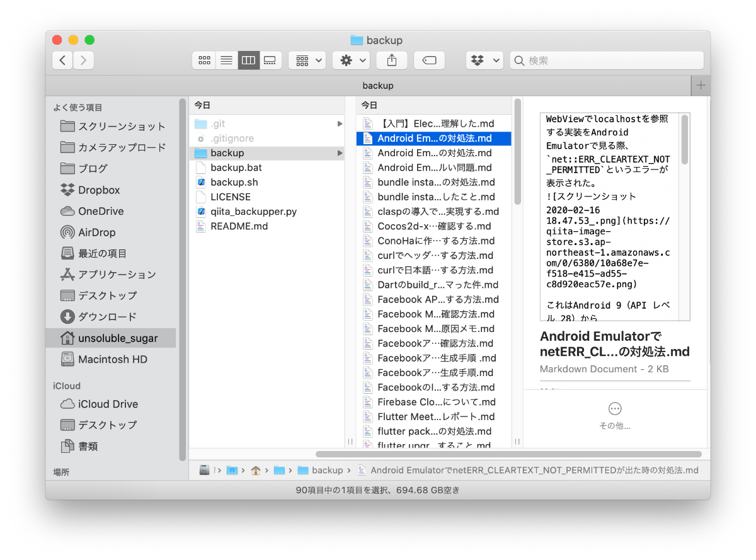The width and height of the screenshot is (756, 560).
Task: Open ブログ folder in sidebar
Action: [x=84, y=169]
